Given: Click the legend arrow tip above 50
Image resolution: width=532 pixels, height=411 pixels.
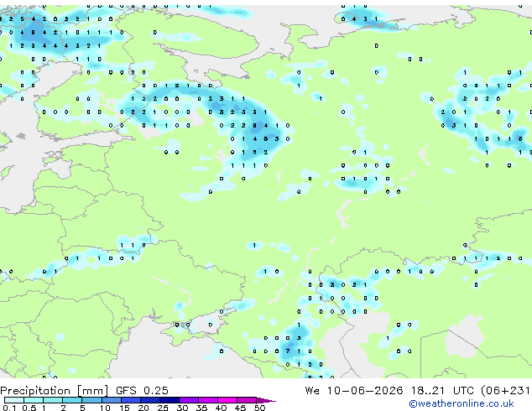Looking at the screenshot, I should (266, 400).
